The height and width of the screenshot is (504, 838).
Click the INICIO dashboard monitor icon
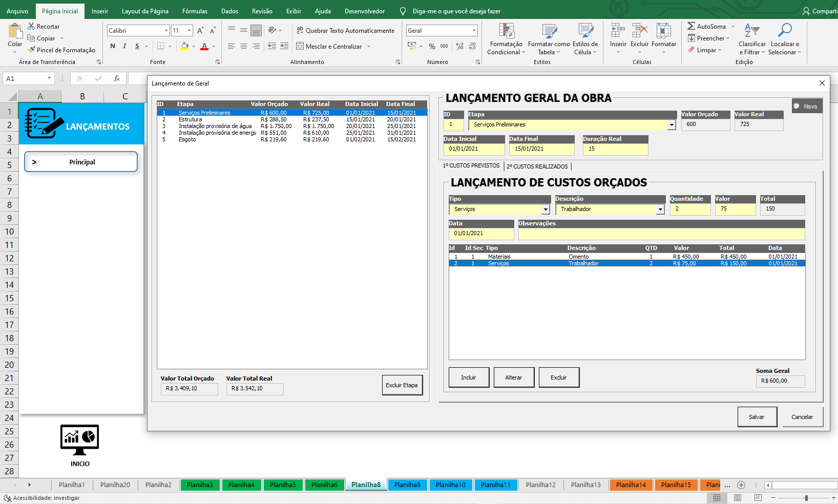(79, 440)
